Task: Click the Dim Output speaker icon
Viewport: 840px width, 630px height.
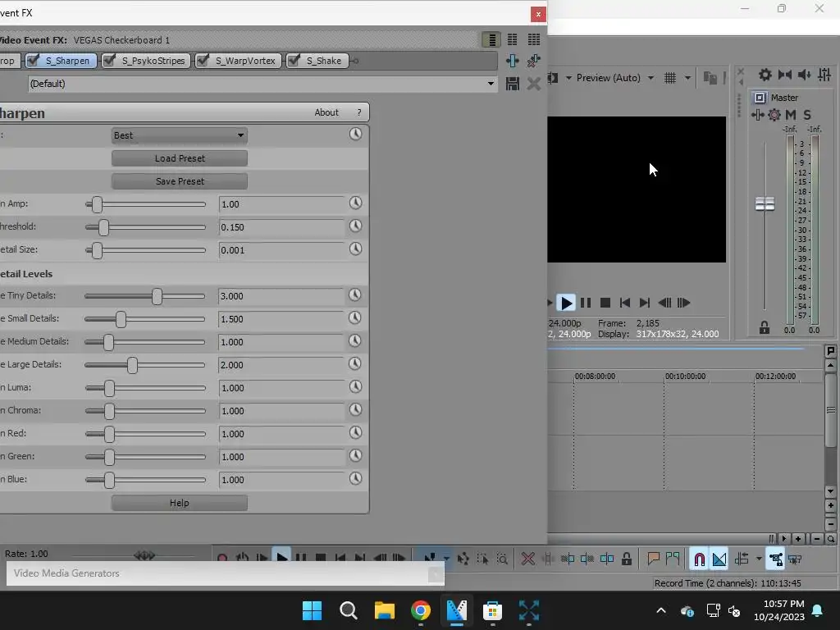Action: [805, 75]
